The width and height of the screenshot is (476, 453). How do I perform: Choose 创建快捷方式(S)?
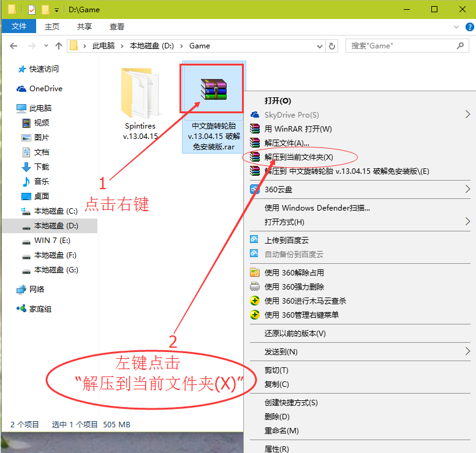tap(360, 403)
